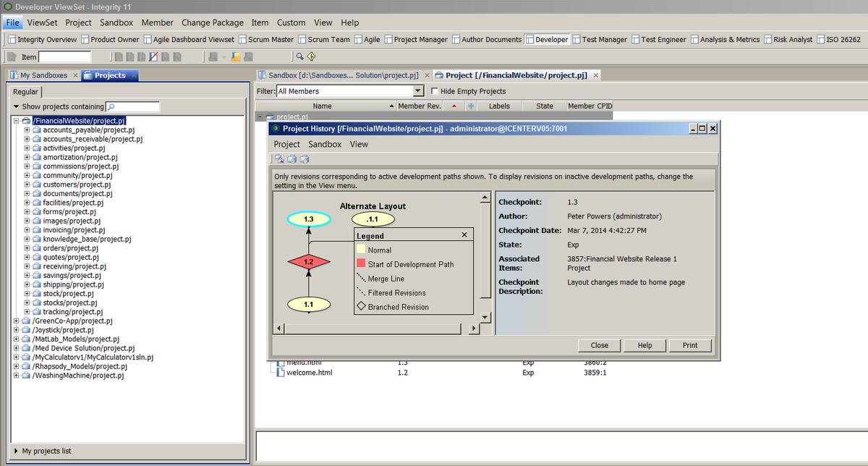868x466 pixels.
Task: Open the Change Package menu
Action: pyautogui.click(x=212, y=22)
